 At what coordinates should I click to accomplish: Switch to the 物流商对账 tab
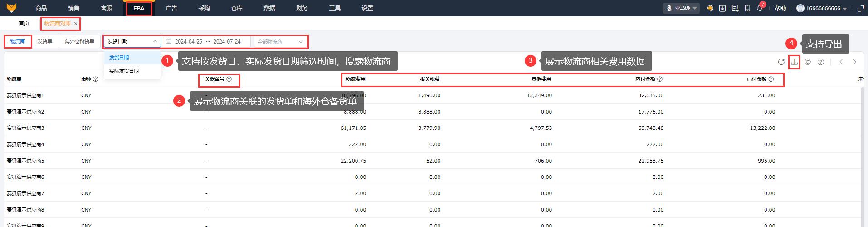pyautogui.click(x=58, y=24)
